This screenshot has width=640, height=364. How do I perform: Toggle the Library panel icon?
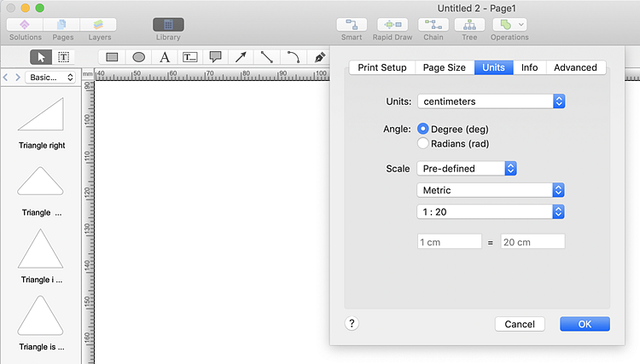(x=168, y=26)
